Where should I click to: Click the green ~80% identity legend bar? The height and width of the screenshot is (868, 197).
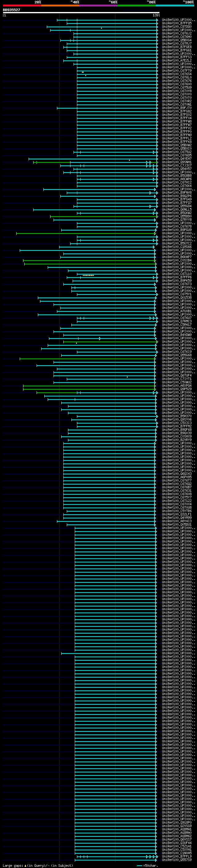coord(137,6)
